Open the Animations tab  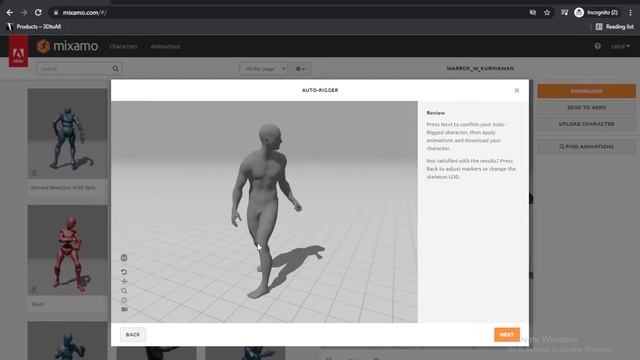165,47
